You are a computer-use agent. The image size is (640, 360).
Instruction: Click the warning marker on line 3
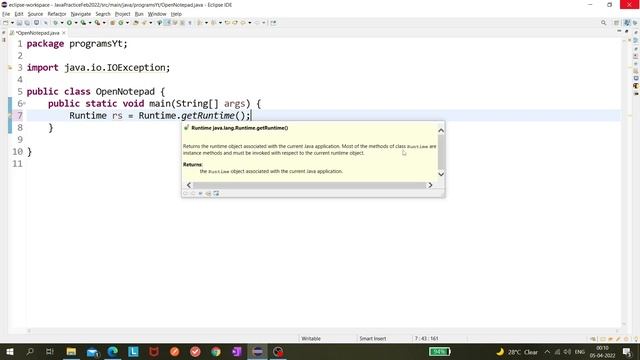click(x=10, y=68)
